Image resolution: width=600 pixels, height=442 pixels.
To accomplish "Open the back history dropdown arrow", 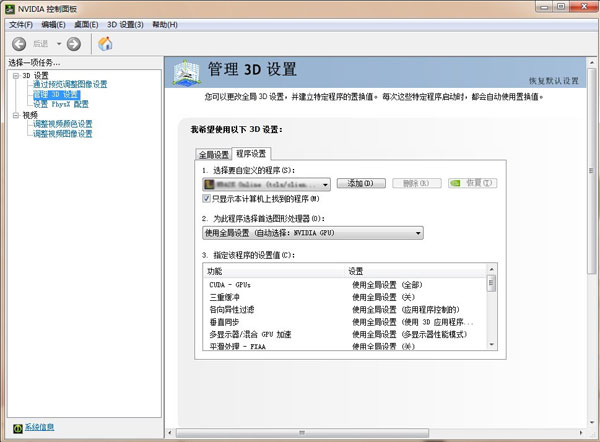I will [59, 44].
